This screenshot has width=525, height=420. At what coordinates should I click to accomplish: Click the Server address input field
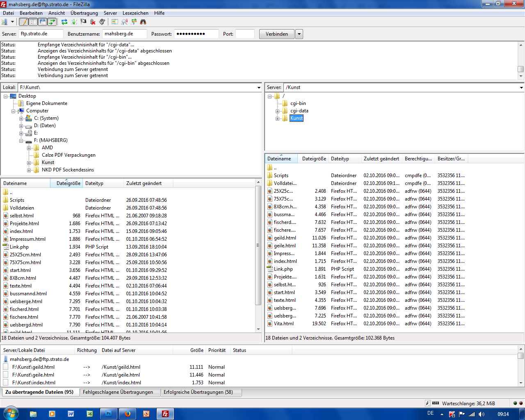coord(41,34)
